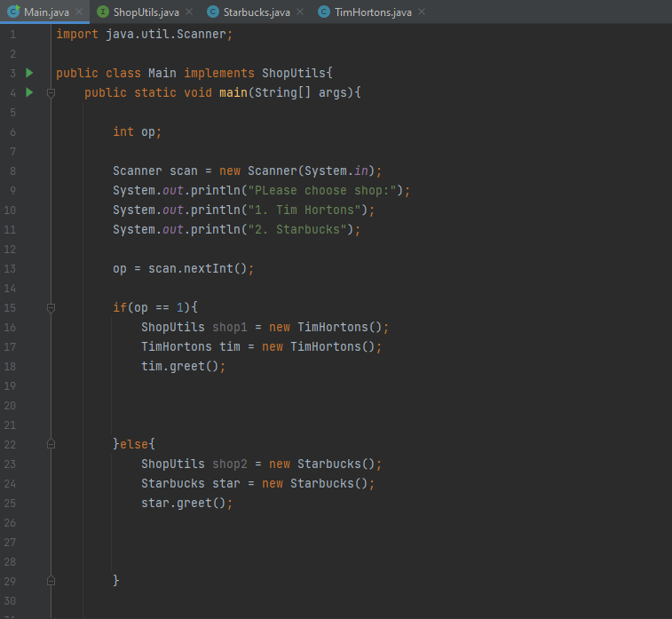Collapse the else block fold on line 22
The image size is (672, 619).
[51, 444]
